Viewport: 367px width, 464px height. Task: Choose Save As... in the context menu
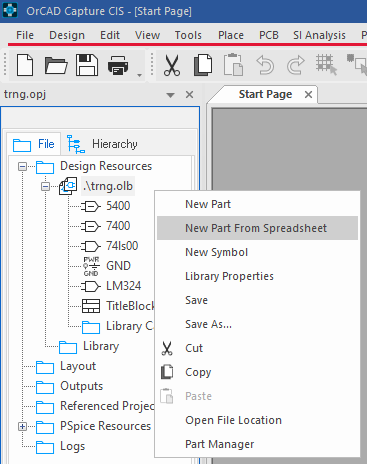(257, 324)
